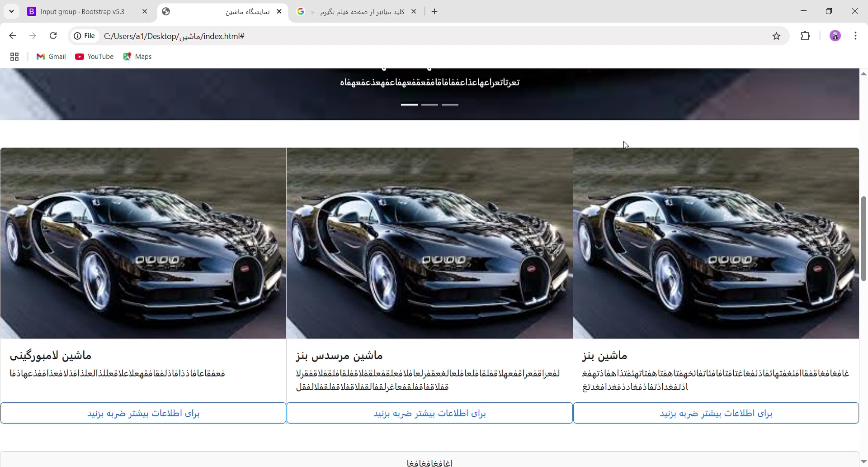Select third carousel indicator

coord(450,105)
